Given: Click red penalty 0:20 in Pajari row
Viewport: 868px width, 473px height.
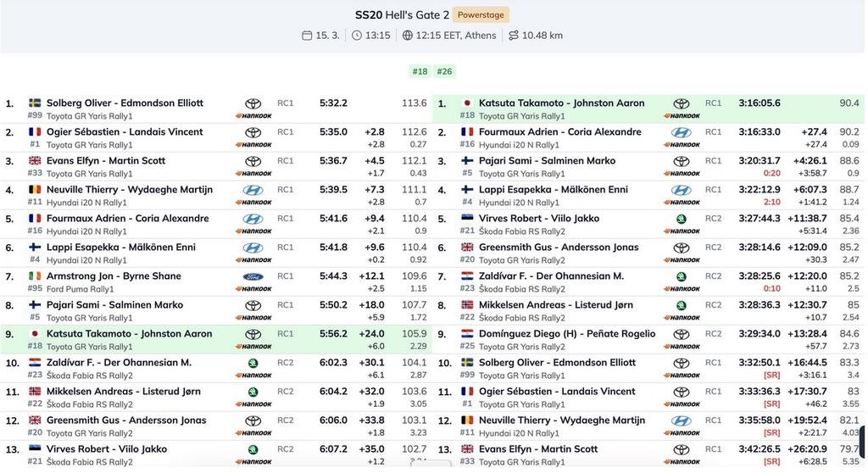Looking at the screenshot, I should pyautogui.click(x=771, y=174).
